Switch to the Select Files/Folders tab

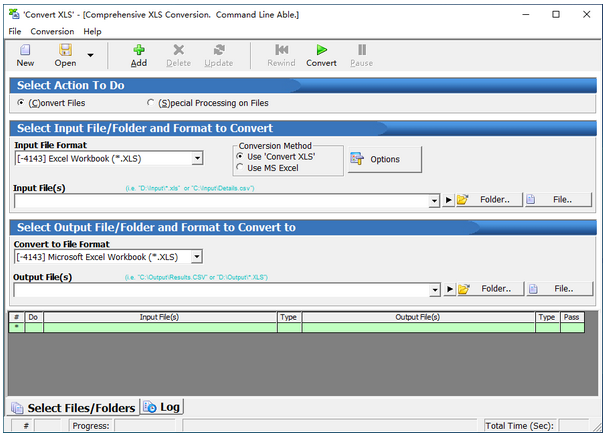73,407
